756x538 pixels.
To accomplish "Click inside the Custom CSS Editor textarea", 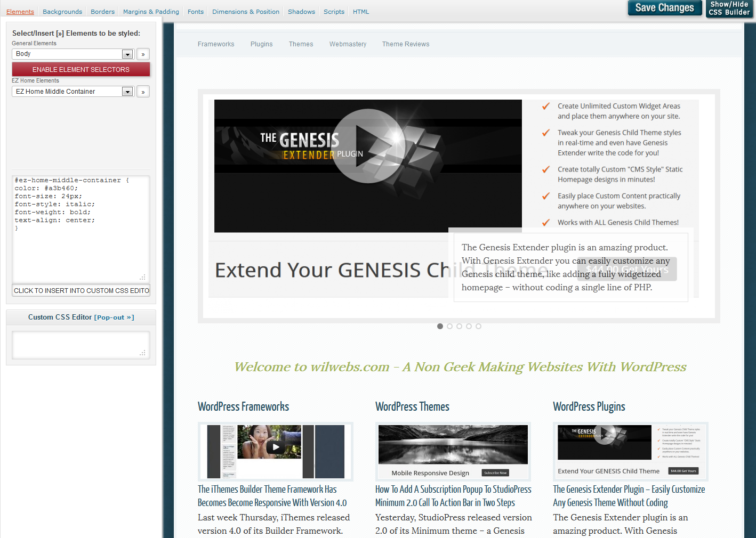I will point(80,345).
